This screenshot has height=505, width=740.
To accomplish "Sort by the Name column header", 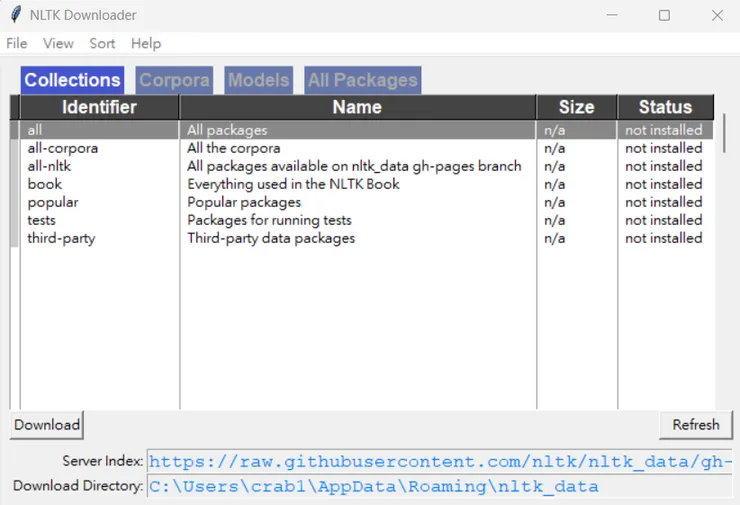I will pyautogui.click(x=357, y=107).
